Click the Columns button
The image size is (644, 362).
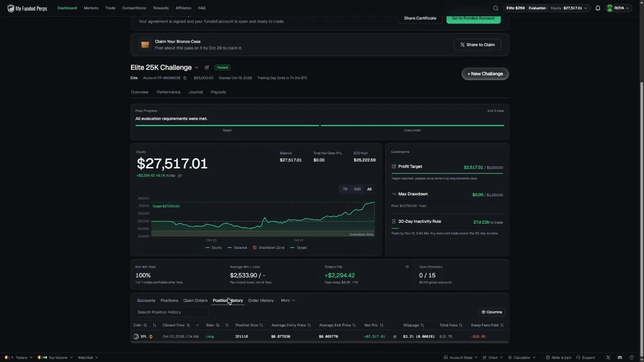click(492, 312)
